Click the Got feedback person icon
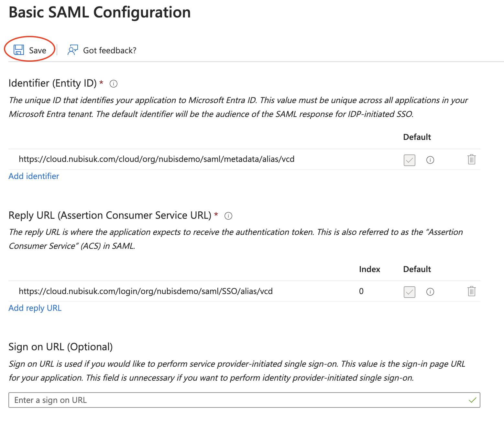 click(72, 50)
